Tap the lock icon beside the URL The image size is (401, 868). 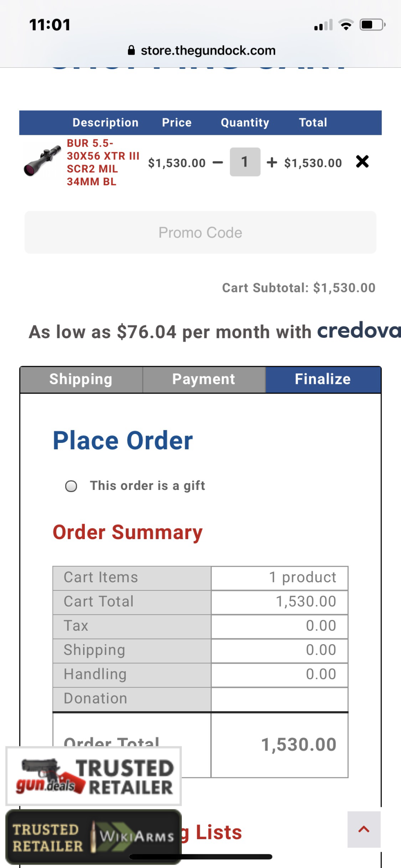(131, 50)
